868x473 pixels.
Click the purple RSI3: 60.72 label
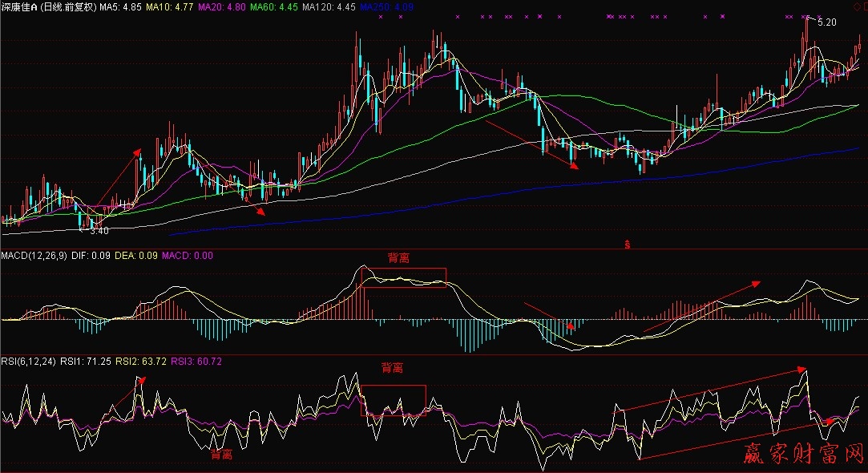(197, 362)
